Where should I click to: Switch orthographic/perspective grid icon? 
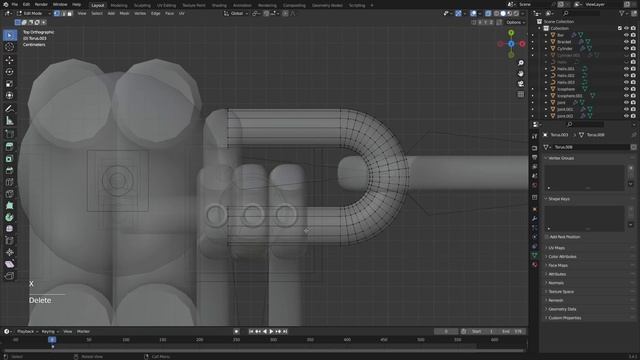coord(521,94)
